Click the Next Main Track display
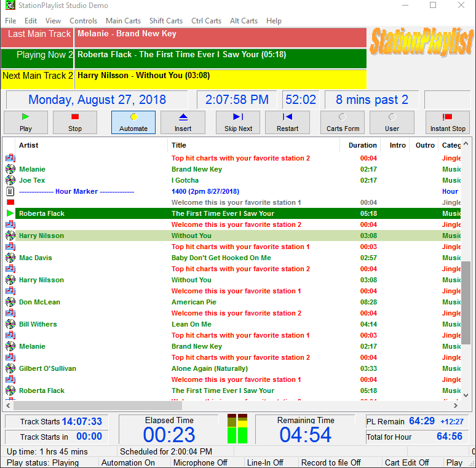The height and width of the screenshot is (468, 476). coord(220,79)
